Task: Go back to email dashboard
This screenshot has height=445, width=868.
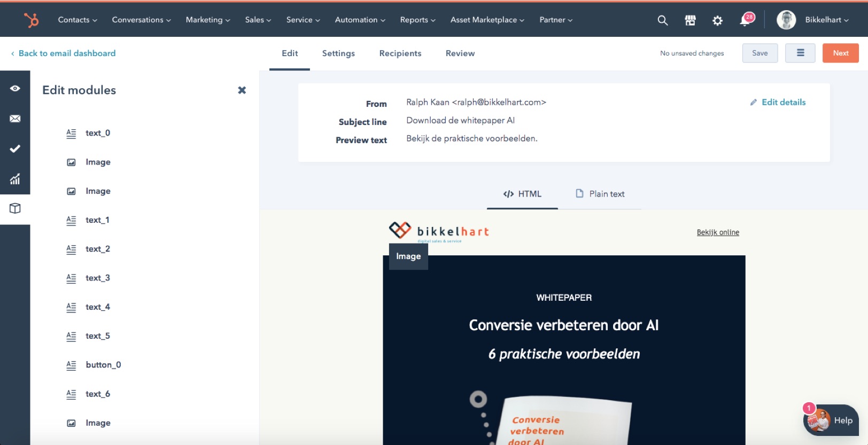Action: (x=63, y=53)
